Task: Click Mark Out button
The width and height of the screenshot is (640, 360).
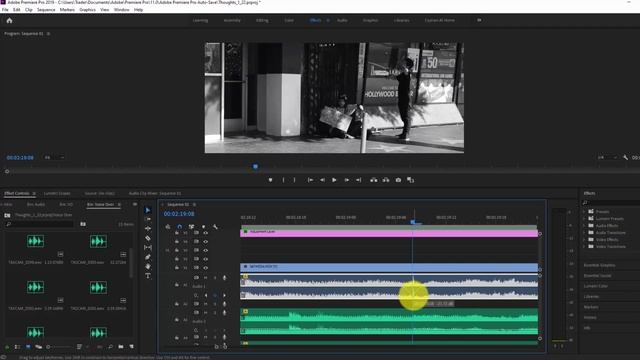Action: 294,180
